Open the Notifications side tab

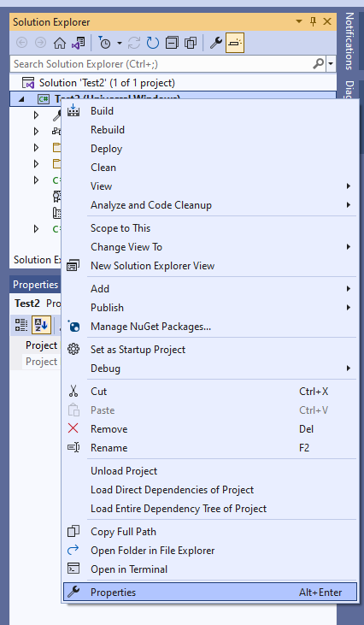click(x=349, y=41)
